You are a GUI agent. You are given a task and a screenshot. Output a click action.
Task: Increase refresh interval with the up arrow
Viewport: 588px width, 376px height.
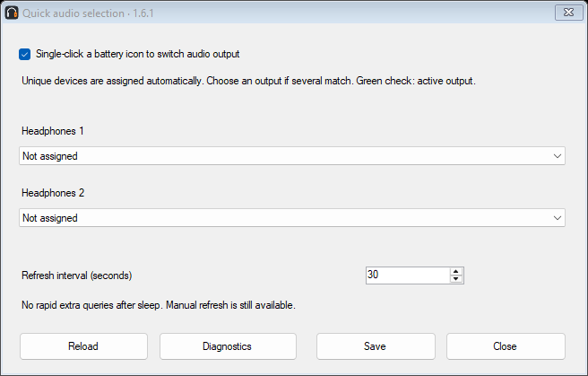[x=455, y=272]
